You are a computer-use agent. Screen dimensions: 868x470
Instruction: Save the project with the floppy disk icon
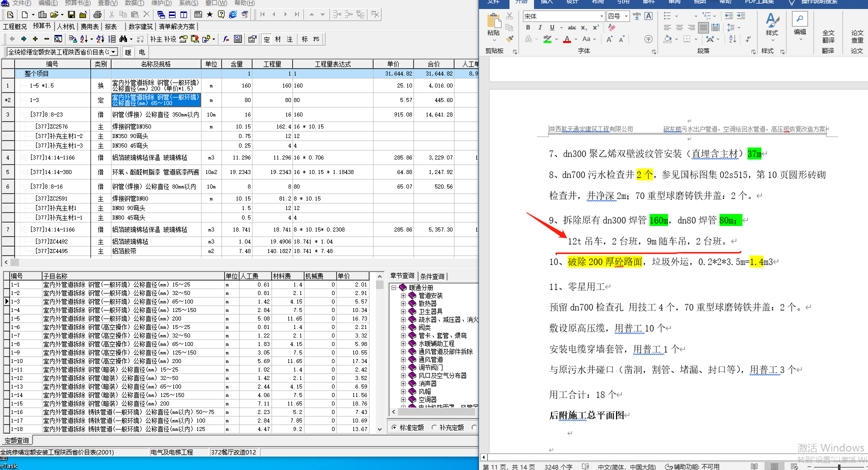[x=71, y=14]
